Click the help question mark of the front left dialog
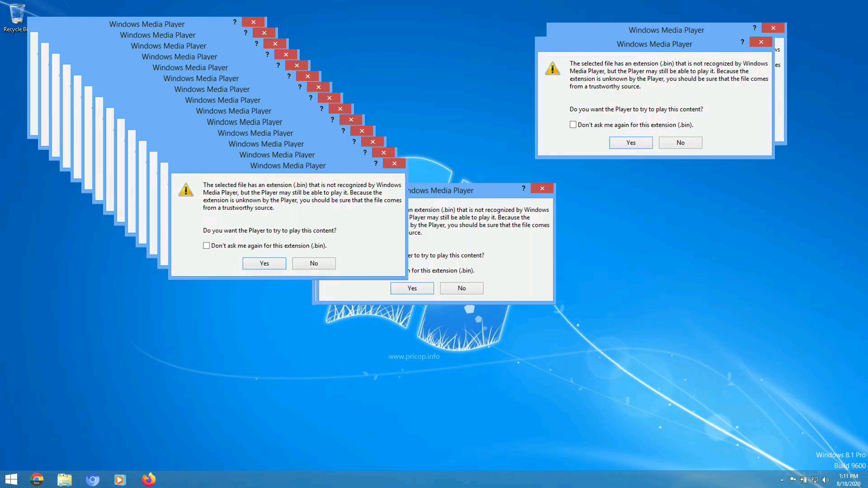The width and height of the screenshot is (868, 488). [376, 164]
